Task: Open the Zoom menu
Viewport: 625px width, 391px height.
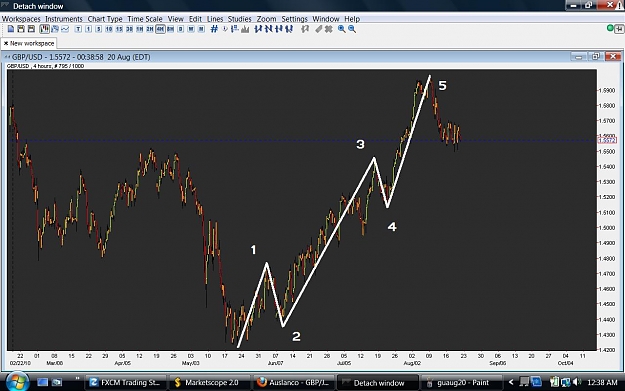Action: pos(266,19)
